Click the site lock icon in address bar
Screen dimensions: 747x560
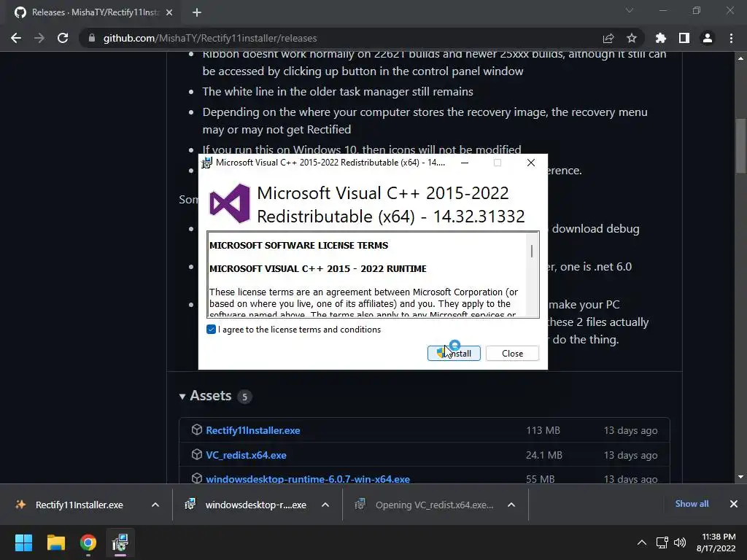pyautogui.click(x=92, y=38)
